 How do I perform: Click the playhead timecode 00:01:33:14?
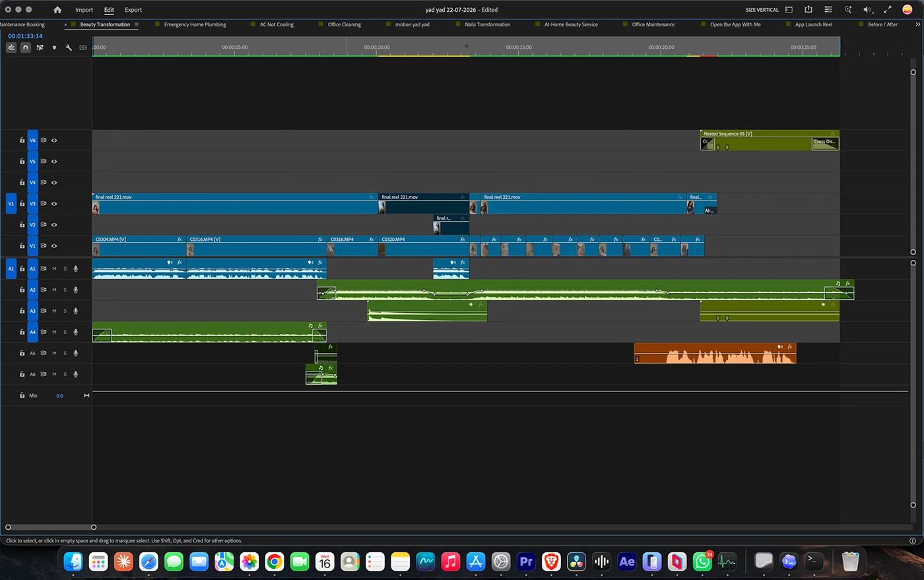25,36
